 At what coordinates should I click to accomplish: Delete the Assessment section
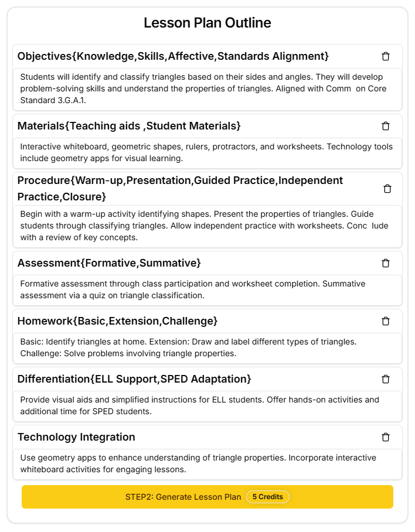click(386, 263)
